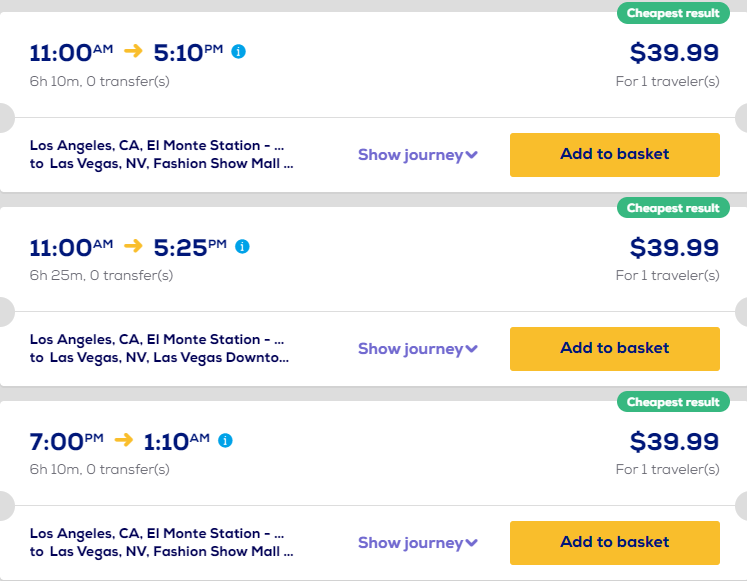Click arrow icon in 7:00PM–1:10AM trip
The height and width of the screenshot is (581, 747).
(x=124, y=440)
